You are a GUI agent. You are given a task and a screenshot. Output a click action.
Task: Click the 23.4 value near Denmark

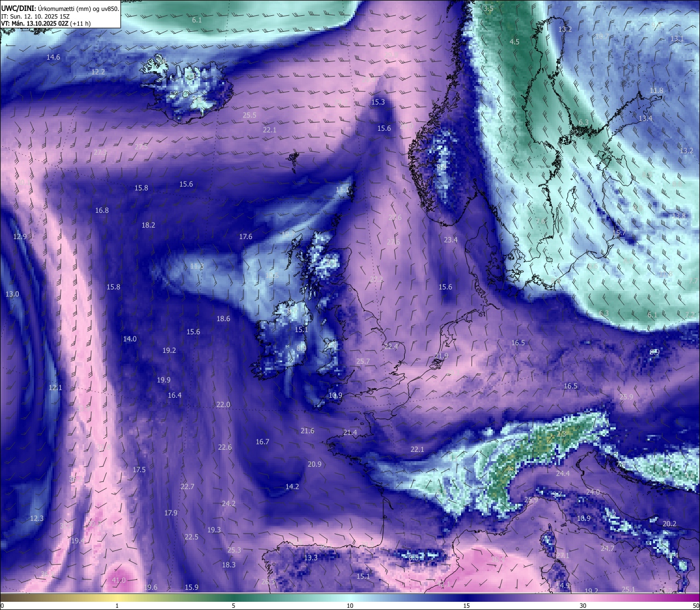451,240
